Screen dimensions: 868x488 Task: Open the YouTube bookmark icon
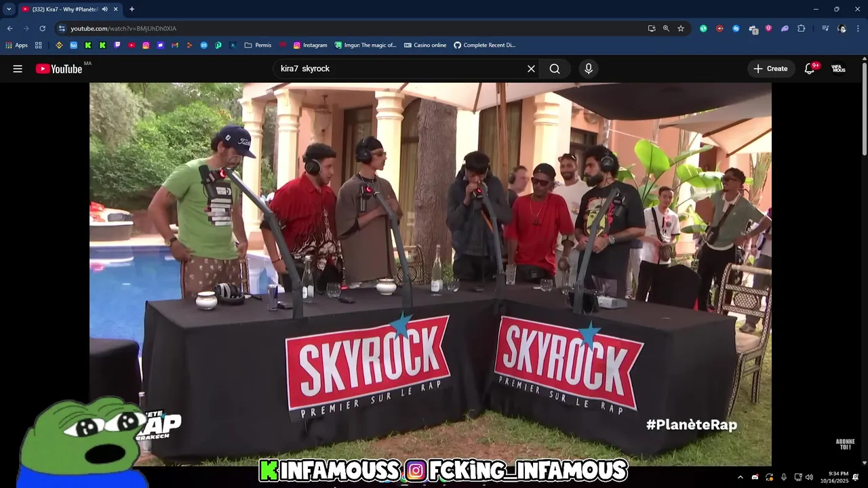pos(132,45)
